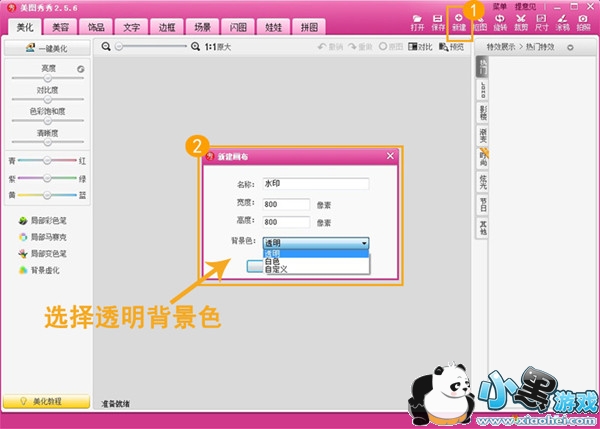Viewport: 600px width, 429px height.
Task: Click the 名称 input field
Action: pyautogui.click(x=316, y=184)
